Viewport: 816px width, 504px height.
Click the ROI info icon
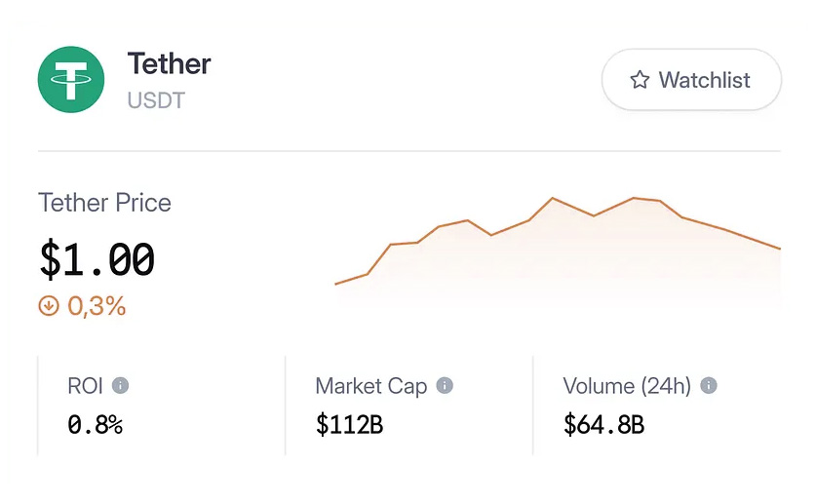click(121, 386)
